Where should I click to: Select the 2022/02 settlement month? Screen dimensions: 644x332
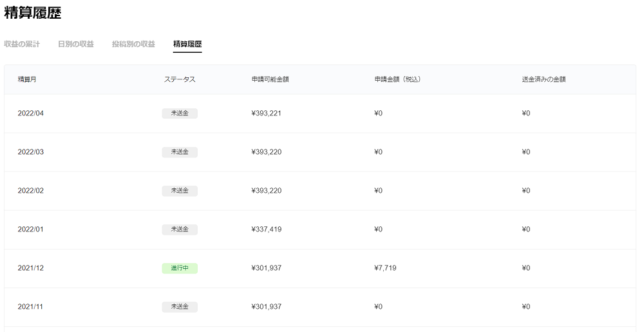click(31, 191)
